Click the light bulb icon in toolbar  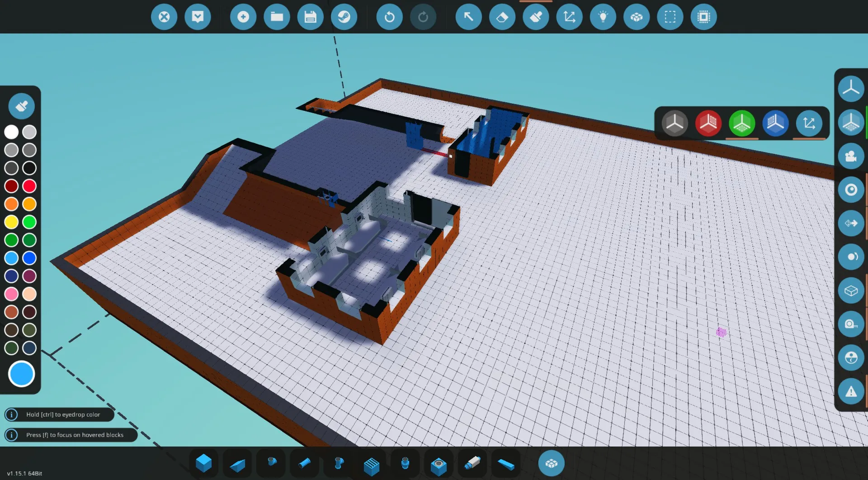603,17
